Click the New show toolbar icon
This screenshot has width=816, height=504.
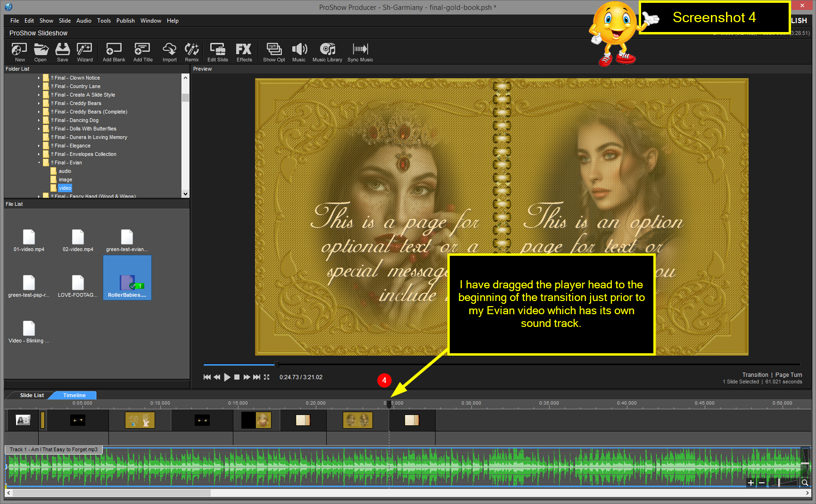coord(19,52)
